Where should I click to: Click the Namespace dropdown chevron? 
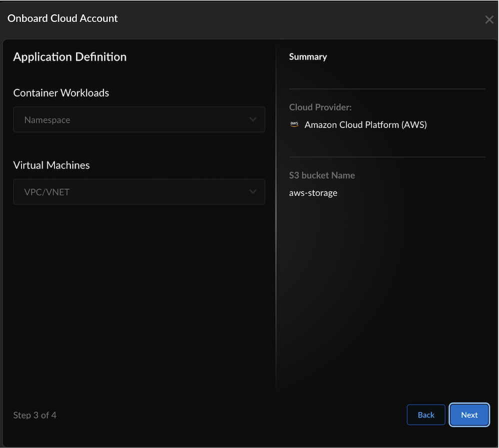[253, 119]
